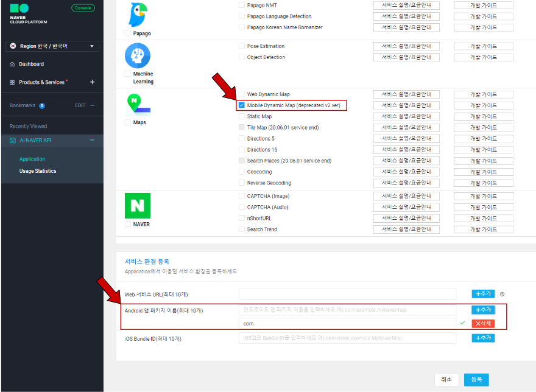This screenshot has width=536, height=392.
Task: Add iOS Bundle ID with +추가
Action: [483, 338]
